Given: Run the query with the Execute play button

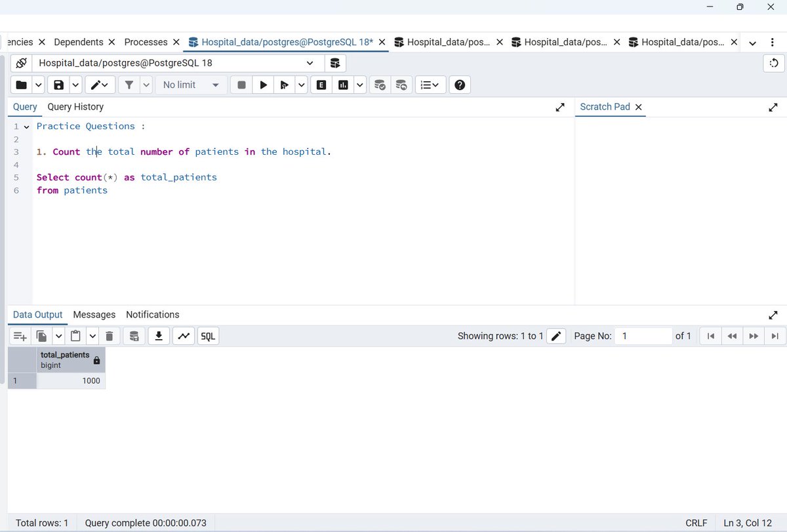Looking at the screenshot, I should 263,85.
